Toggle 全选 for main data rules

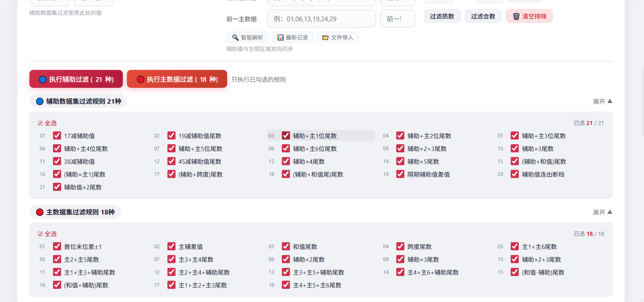tap(47, 234)
